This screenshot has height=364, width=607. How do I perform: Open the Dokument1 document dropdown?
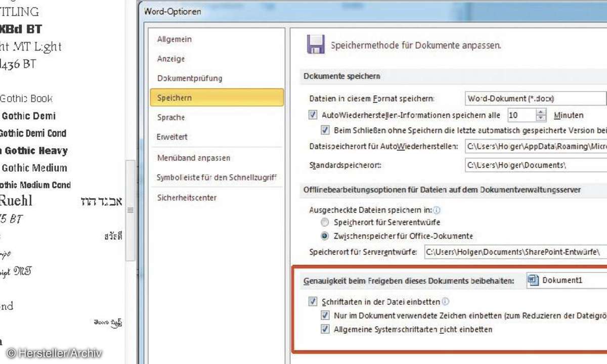click(x=567, y=280)
